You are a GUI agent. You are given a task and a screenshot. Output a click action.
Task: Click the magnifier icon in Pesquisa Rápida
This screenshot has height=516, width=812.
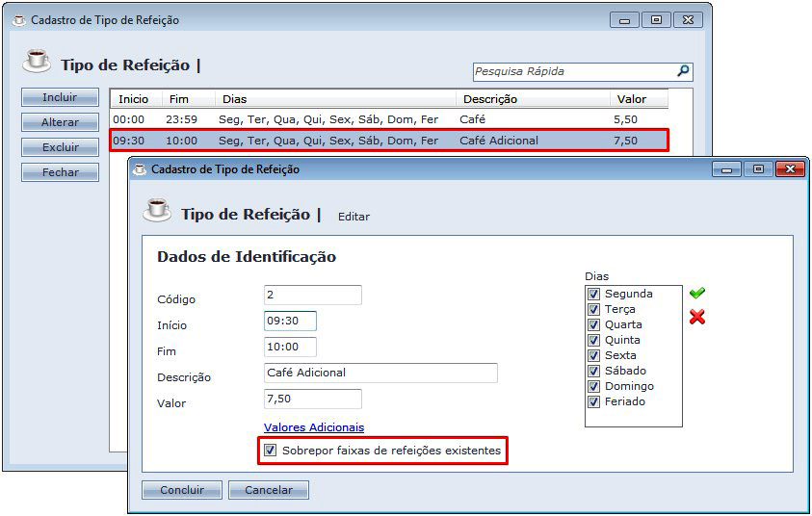click(682, 71)
